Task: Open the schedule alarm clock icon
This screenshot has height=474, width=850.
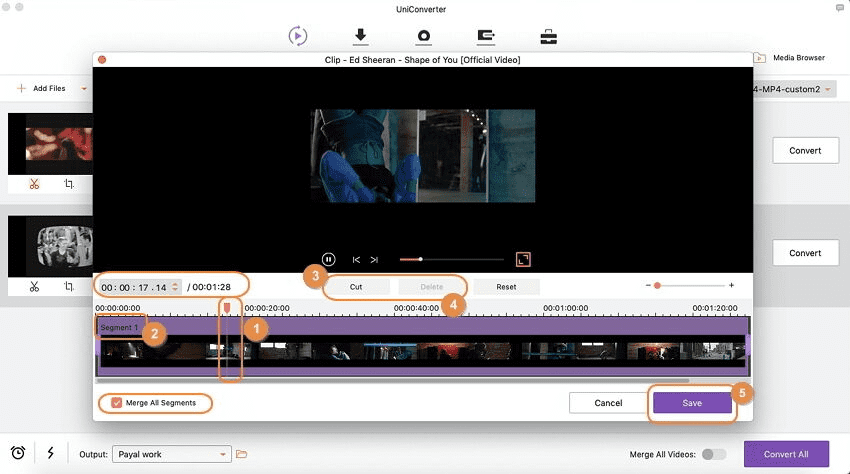Action: pos(18,453)
